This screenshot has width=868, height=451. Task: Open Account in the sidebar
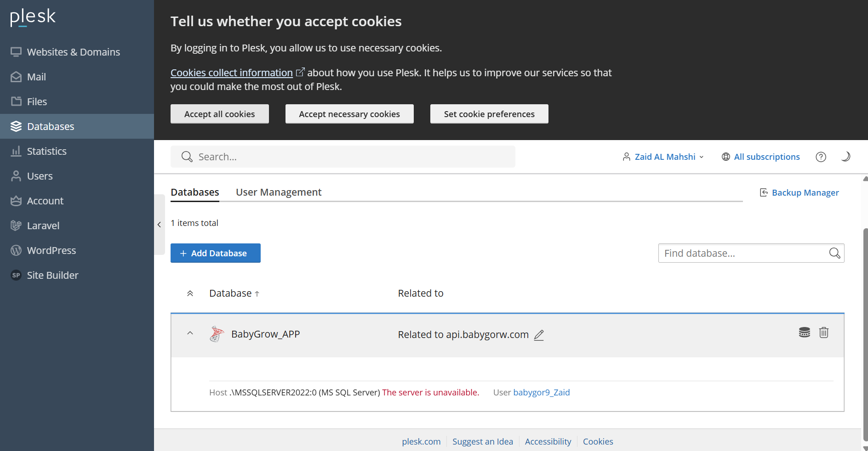[x=77, y=201]
